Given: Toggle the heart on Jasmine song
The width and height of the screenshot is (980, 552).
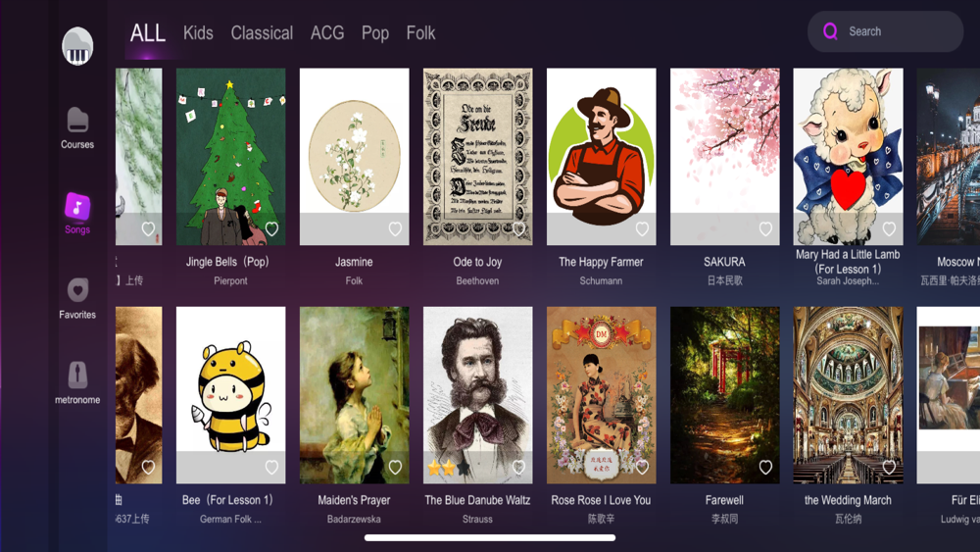Looking at the screenshot, I should (395, 228).
